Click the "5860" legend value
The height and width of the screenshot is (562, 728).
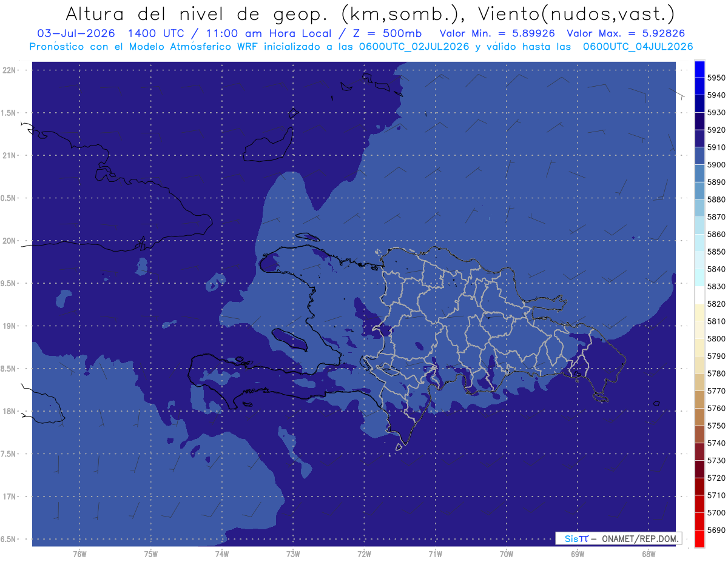[x=716, y=234]
